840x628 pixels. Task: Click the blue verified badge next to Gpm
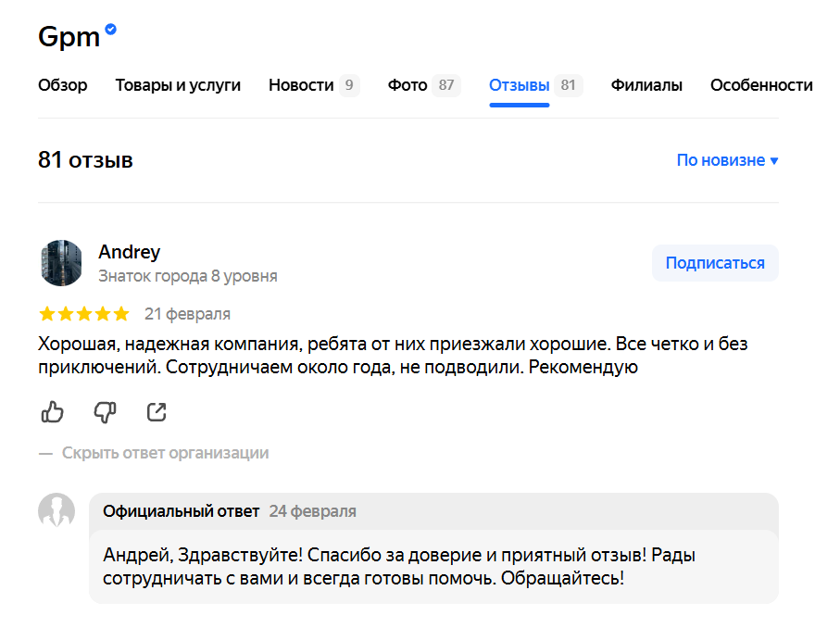tap(111, 30)
